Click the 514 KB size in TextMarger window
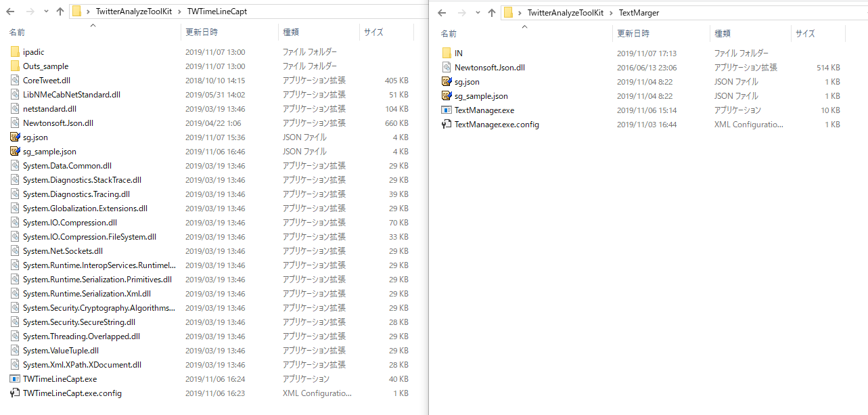 coord(828,68)
